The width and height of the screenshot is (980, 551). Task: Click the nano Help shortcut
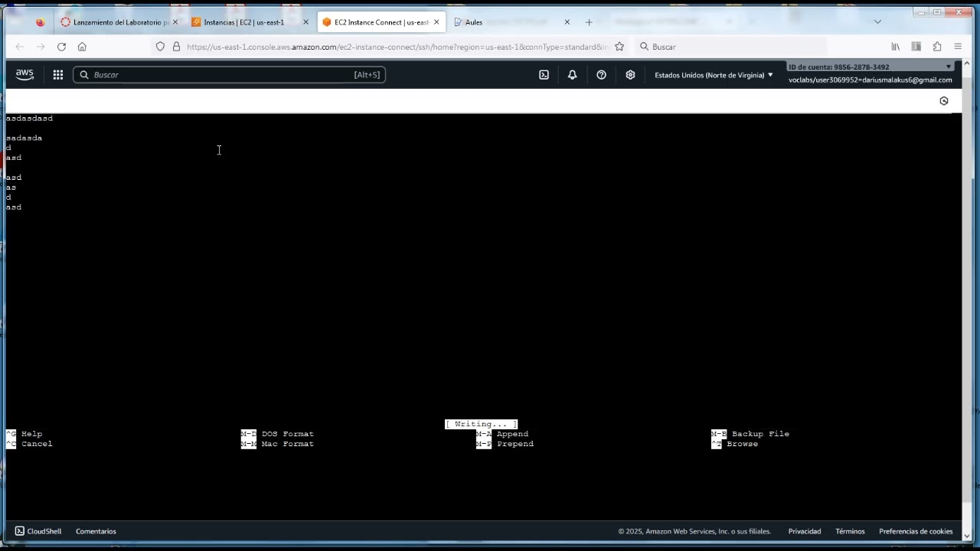tap(24, 434)
